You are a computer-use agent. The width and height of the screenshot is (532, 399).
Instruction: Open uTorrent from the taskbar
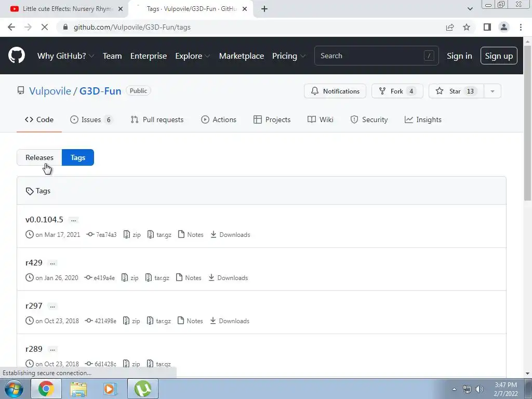143,389
